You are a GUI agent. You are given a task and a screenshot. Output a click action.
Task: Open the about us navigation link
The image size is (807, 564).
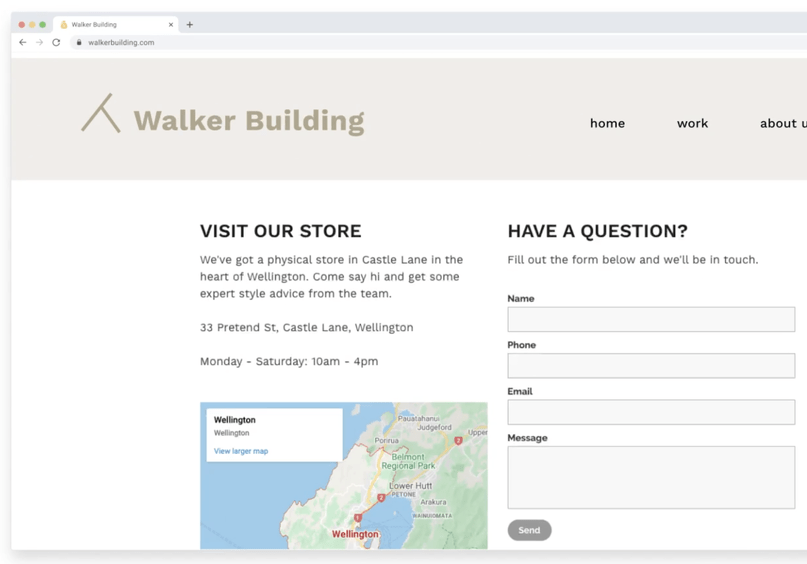(x=782, y=123)
